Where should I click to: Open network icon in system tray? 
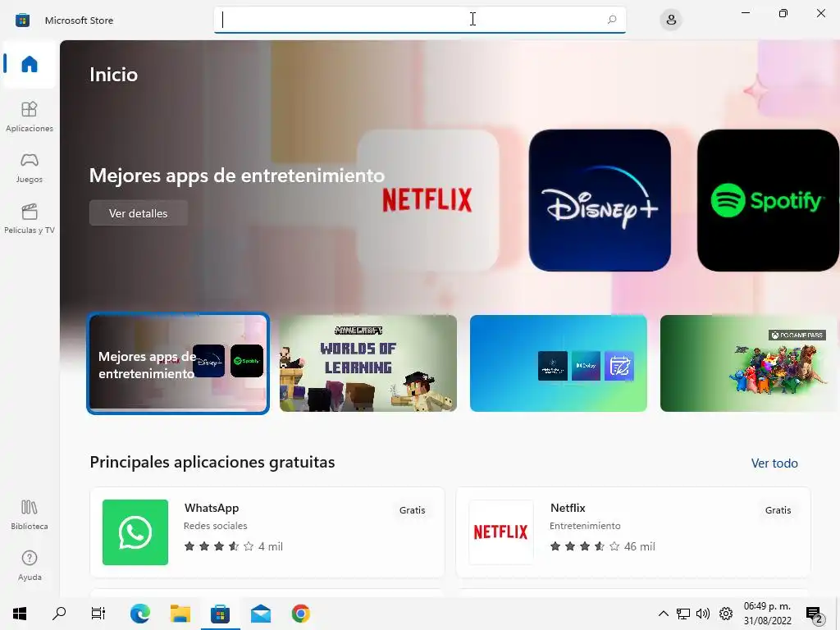[x=683, y=614]
